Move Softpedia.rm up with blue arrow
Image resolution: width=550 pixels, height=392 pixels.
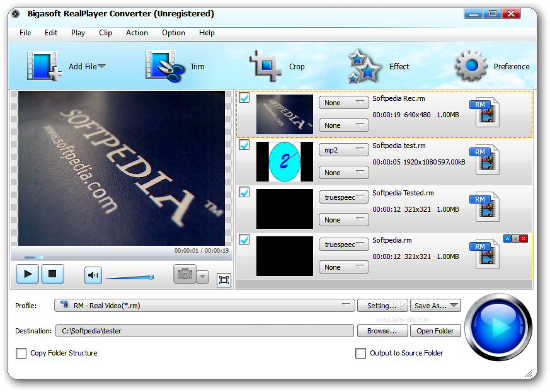click(507, 239)
